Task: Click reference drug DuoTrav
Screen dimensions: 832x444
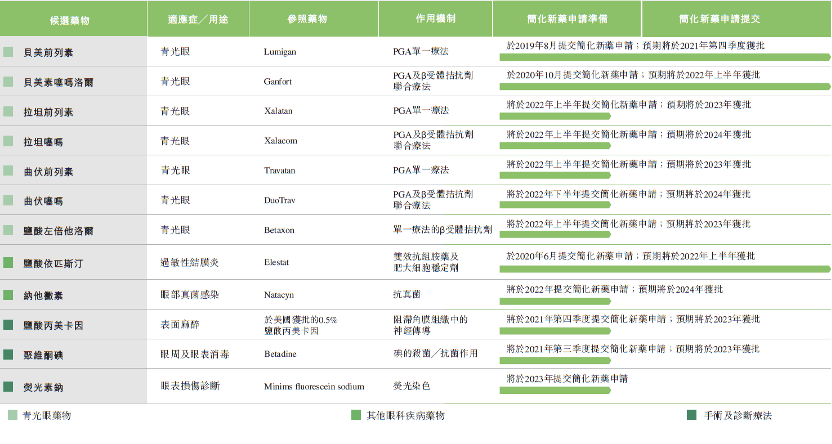Action: tap(279, 201)
